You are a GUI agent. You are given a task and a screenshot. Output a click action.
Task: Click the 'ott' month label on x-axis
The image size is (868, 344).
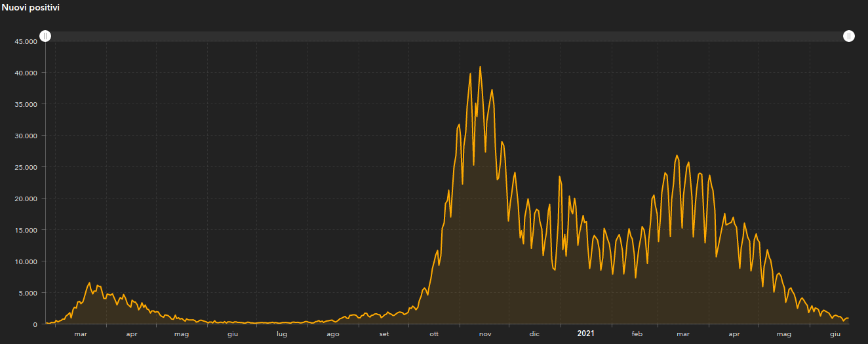[434, 334]
